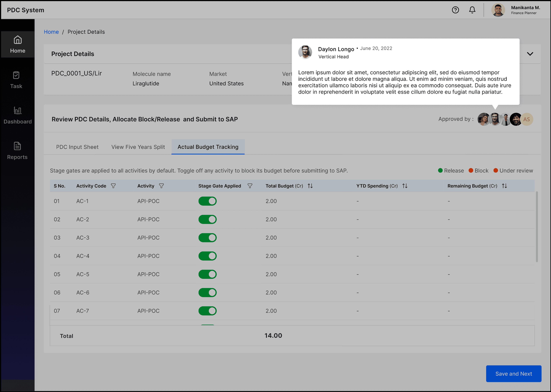Toggle off stage gate for AC-1
The height and width of the screenshot is (392, 551).
(207, 201)
